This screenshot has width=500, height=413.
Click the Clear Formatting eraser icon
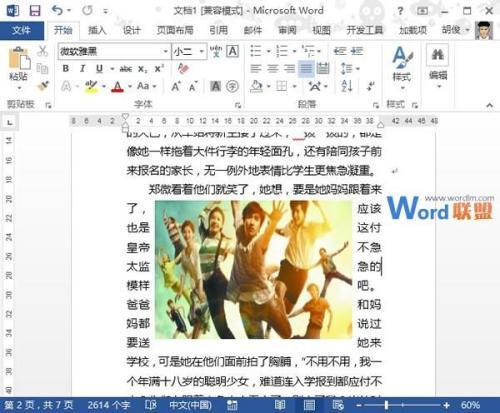point(183,68)
